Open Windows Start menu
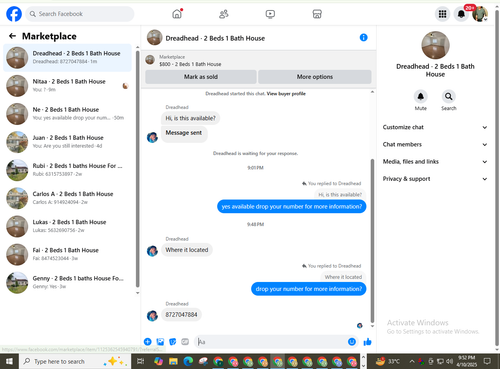The width and height of the screenshot is (500, 369). tap(9, 361)
